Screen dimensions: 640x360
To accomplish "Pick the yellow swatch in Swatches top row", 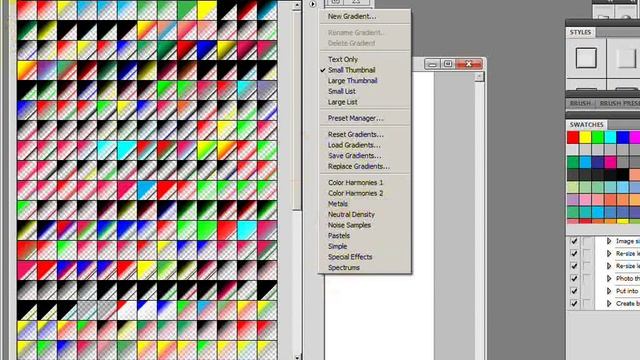I will tap(586, 137).
